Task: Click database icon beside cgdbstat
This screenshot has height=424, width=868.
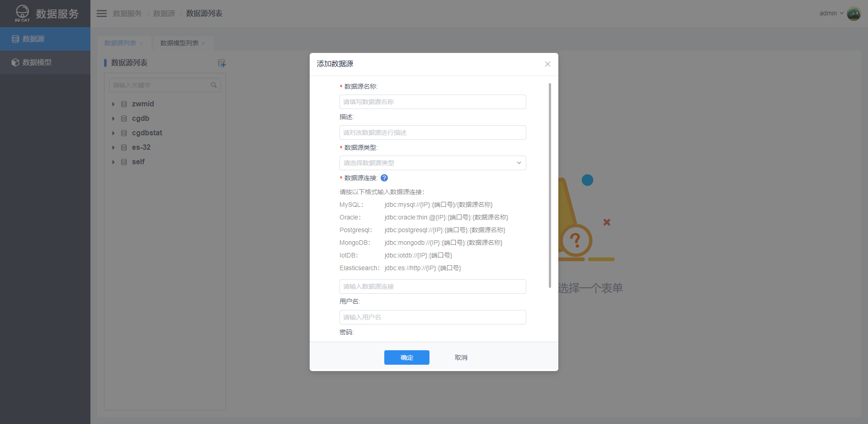Action: pos(124,133)
